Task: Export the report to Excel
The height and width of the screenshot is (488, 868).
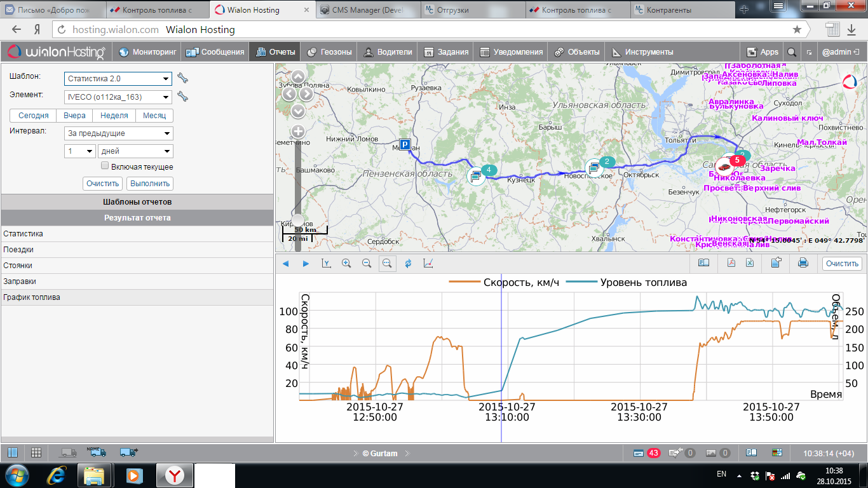Action: click(750, 263)
